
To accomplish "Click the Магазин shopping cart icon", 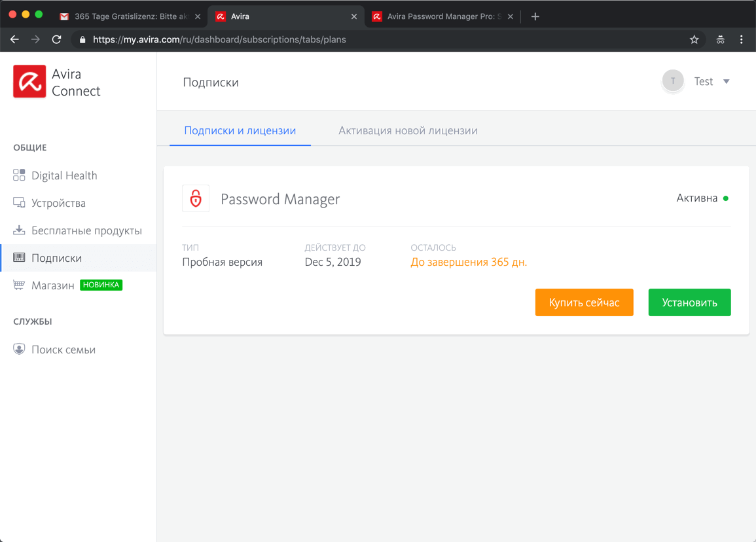I will pos(19,285).
